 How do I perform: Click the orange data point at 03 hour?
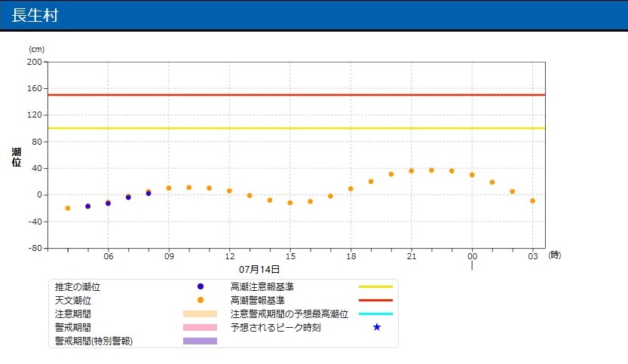532,201
